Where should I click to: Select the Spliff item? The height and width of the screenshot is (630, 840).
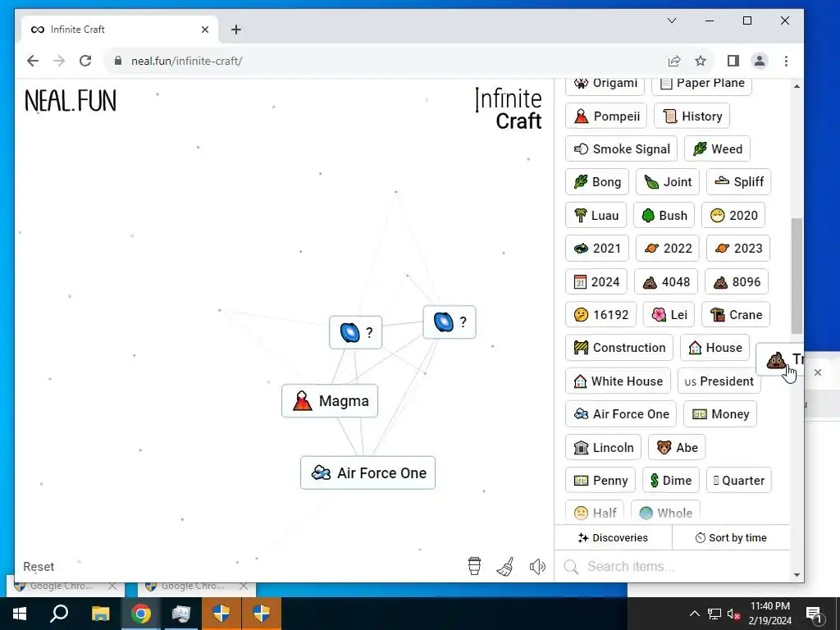coord(738,182)
